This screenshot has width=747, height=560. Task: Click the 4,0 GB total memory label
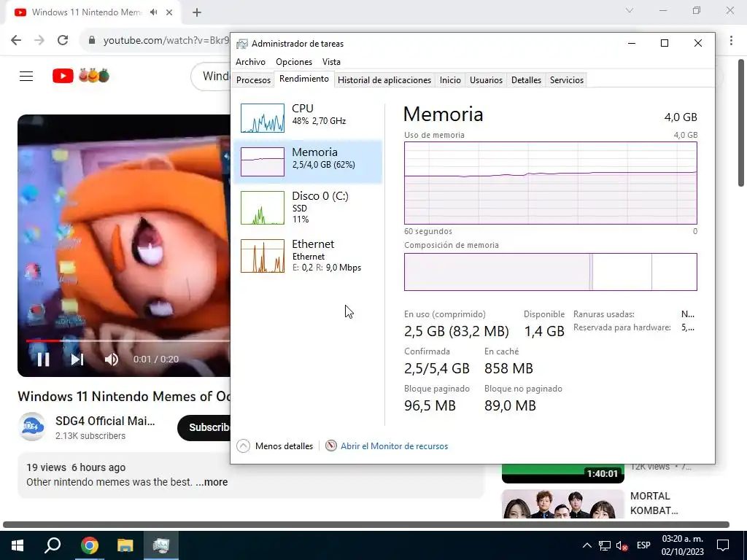(681, 117)
